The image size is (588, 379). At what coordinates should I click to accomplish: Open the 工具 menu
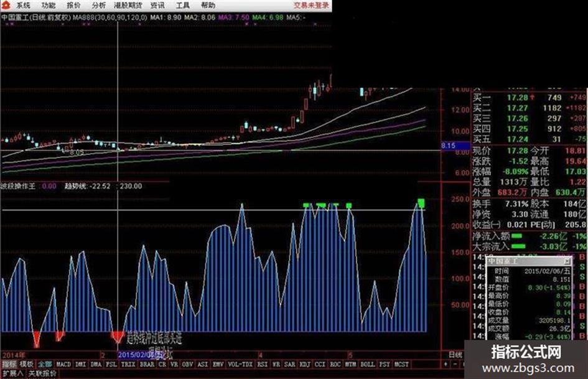183,5
